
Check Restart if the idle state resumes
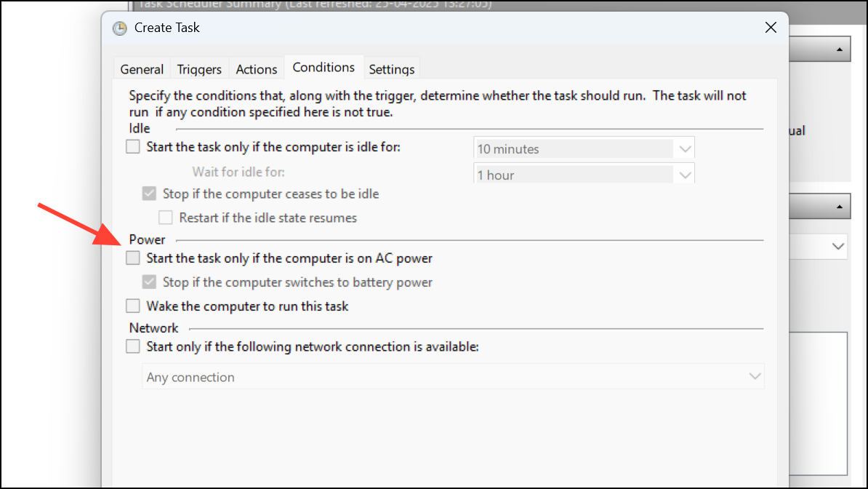point(166,218)
